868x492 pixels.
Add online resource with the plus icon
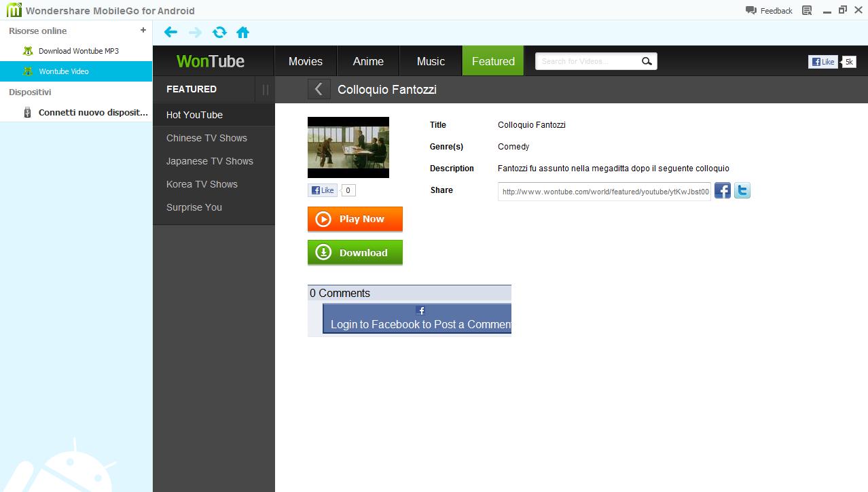coord(143,30)
